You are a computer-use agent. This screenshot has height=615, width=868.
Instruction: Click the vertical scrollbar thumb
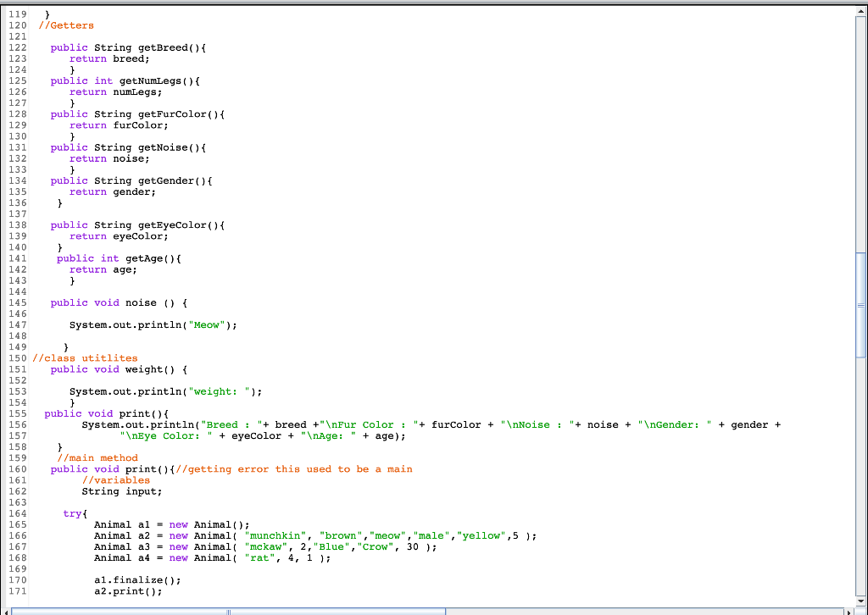861,305
